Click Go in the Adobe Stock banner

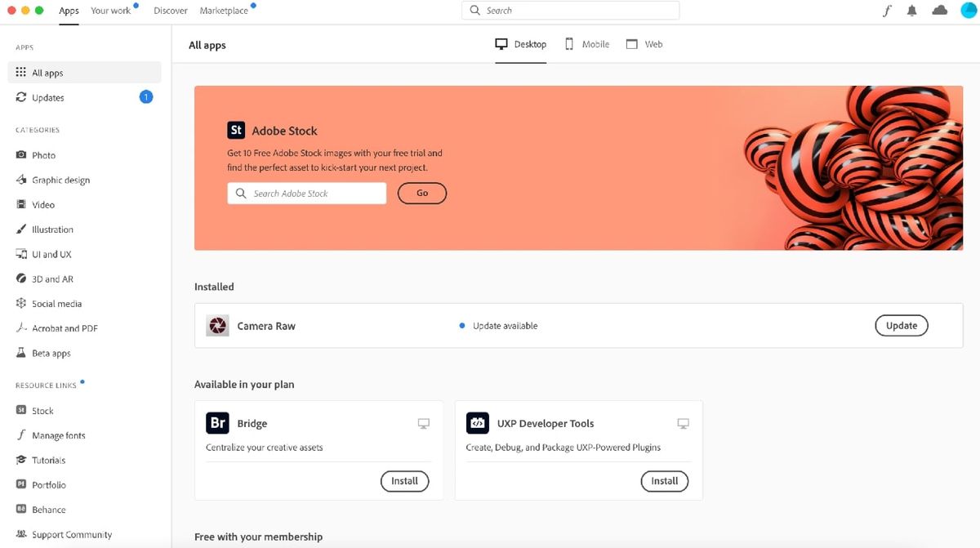[421, 193]
